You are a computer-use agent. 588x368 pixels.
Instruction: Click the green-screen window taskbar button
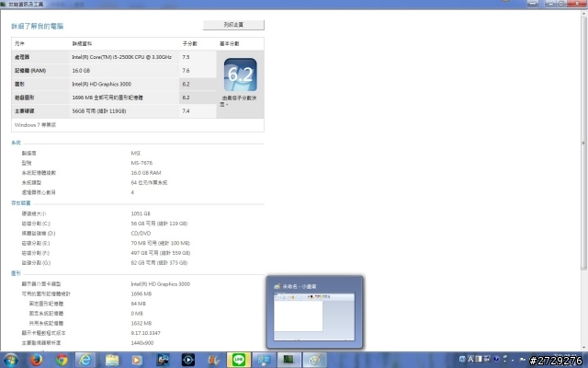click(x=288, y=360)
